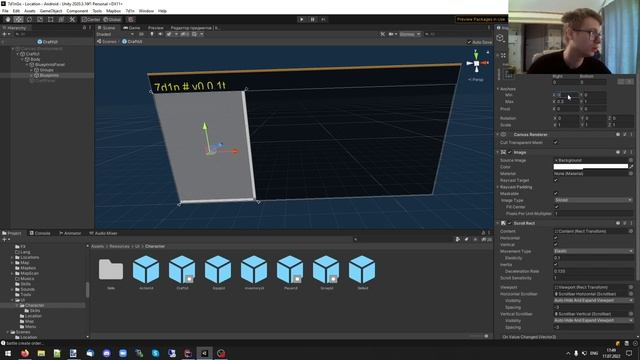Screen dimensions: 640x360
Task: Toggle Auto Save checkbox in prefab stage
Action: pos(469,42)
